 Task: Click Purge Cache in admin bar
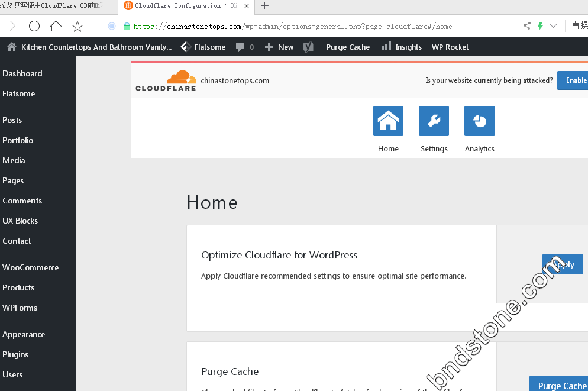point(348,47)
